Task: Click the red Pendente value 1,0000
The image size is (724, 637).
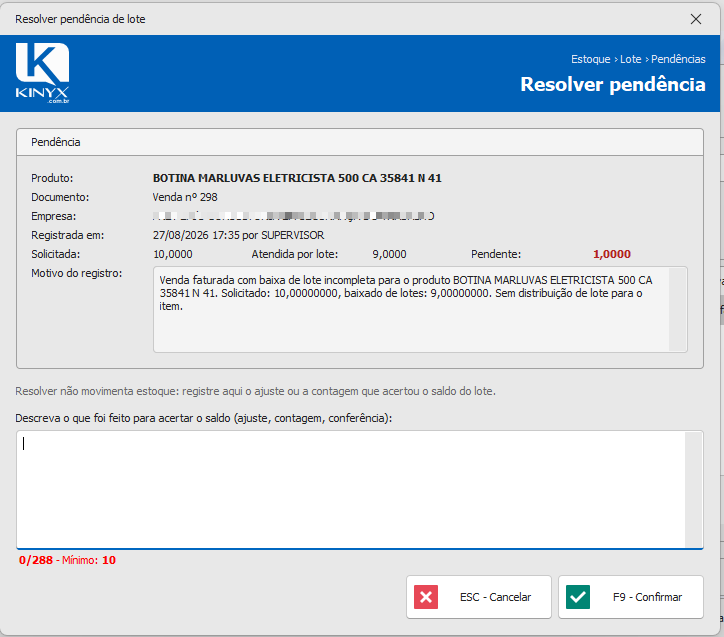Action: tap(612, 254)
